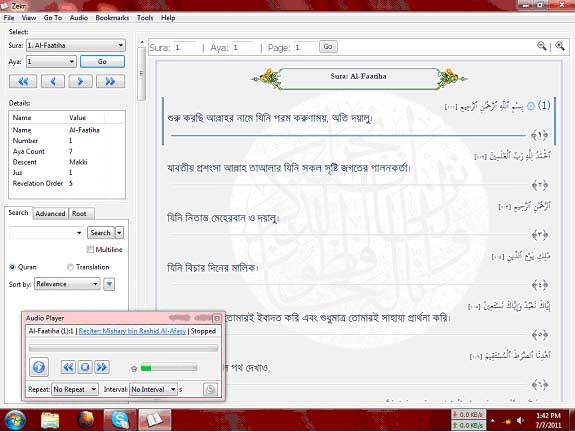The width and height of the screenshot is (575, 432).
Task: Skip to previous aya in Audio Player
Action: pyautogui.click(x=69, y=367)
